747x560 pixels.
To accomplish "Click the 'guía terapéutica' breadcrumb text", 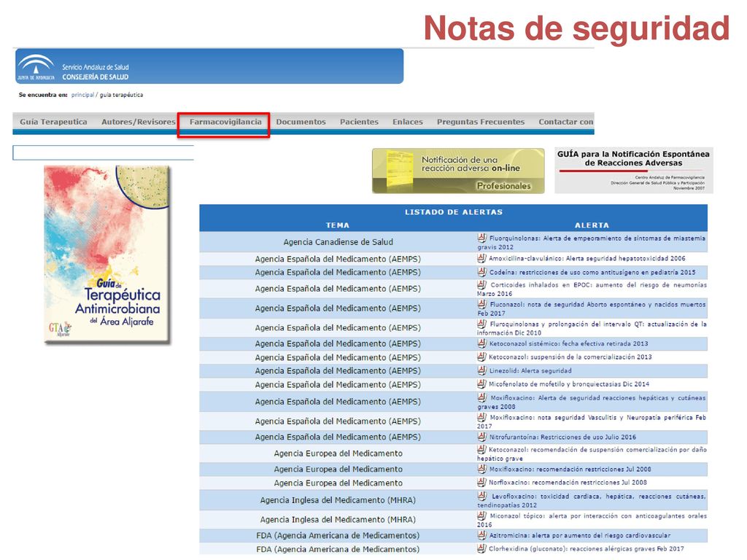I will tap(122, 95).
